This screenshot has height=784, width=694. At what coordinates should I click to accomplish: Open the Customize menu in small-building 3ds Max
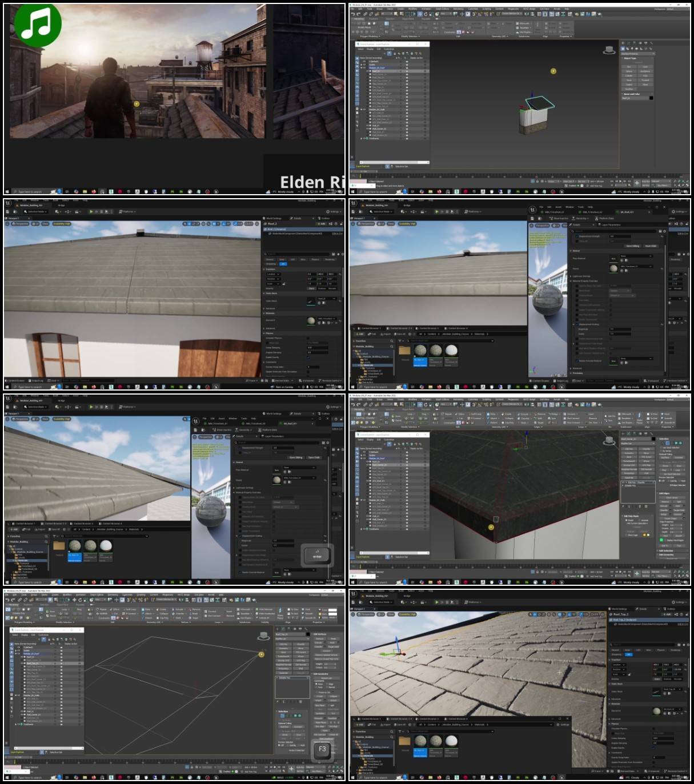(473, 9)
